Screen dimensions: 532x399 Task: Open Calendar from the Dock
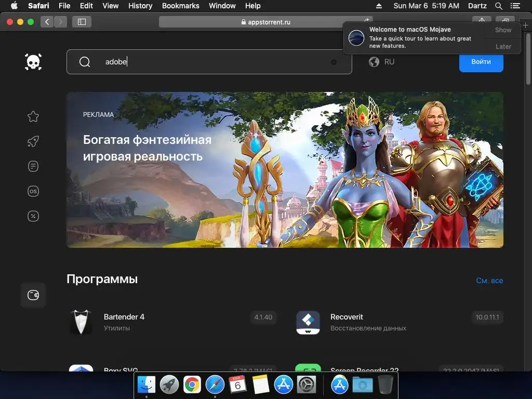pos(237,384)
